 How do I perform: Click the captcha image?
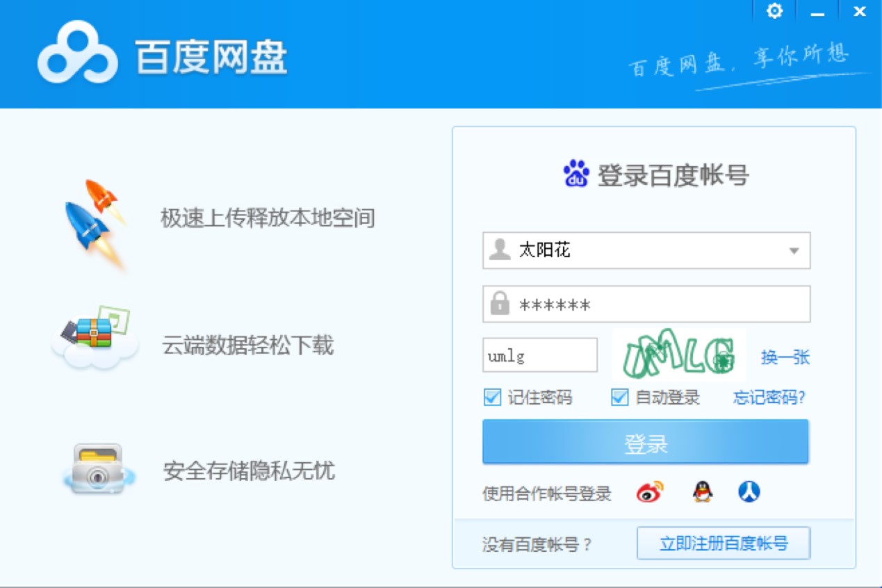tap(679, 354)
